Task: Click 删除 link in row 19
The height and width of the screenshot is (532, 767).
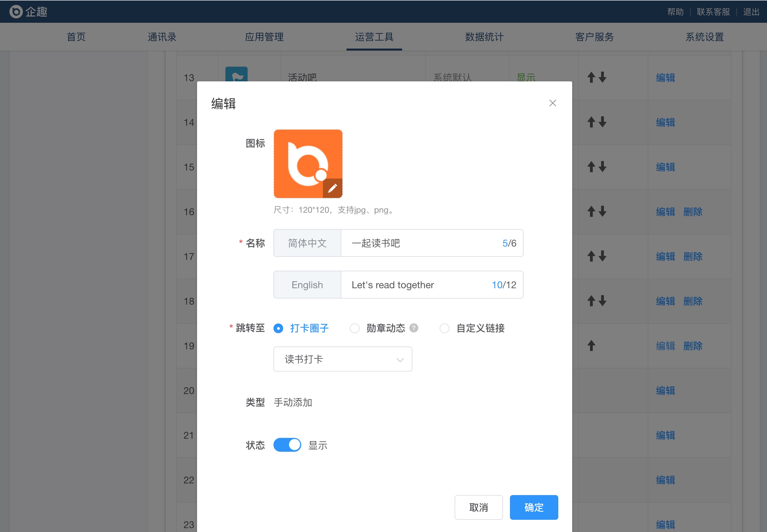Action: click(x=693, y=346)
